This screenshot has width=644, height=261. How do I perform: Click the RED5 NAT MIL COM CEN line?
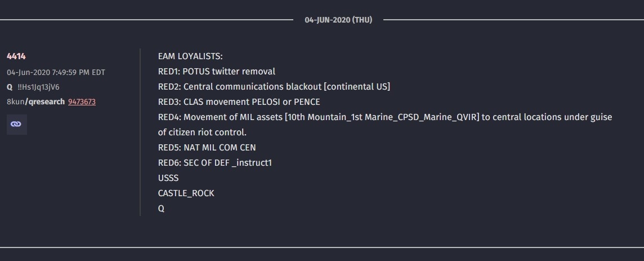tap(207, 148)
